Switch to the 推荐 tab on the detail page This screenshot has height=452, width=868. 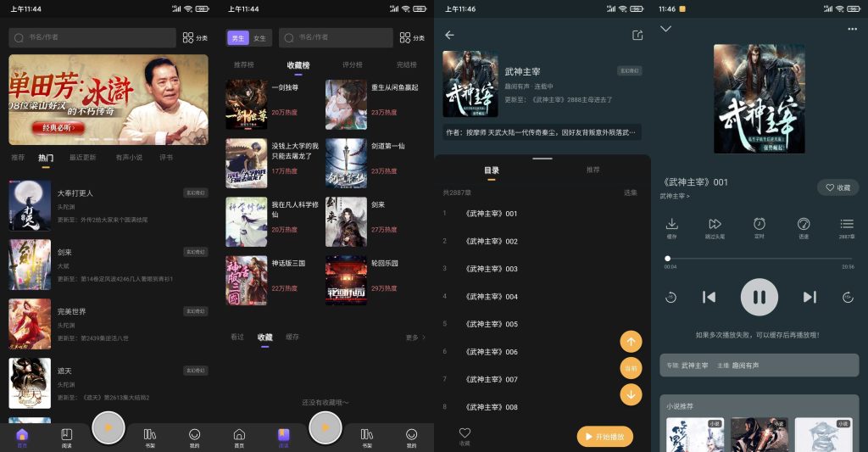tap(593, 170)
